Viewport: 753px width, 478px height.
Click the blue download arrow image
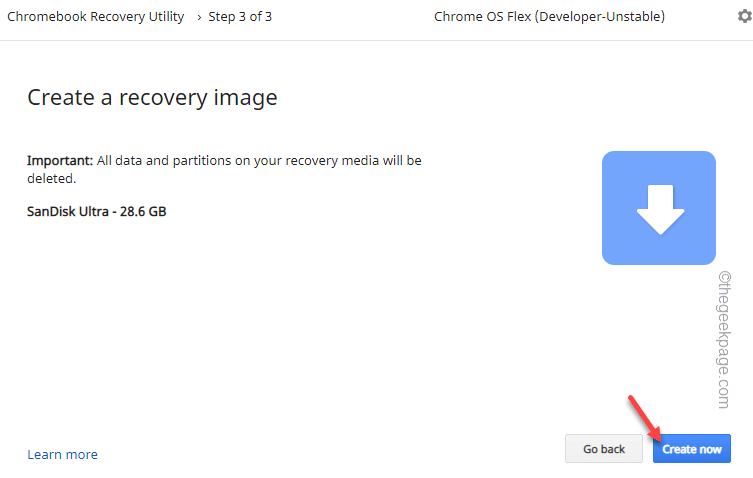click(x=659, y=208)
